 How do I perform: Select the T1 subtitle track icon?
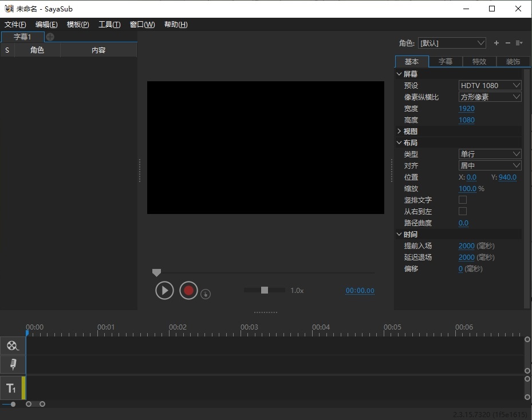pos(11,389)
